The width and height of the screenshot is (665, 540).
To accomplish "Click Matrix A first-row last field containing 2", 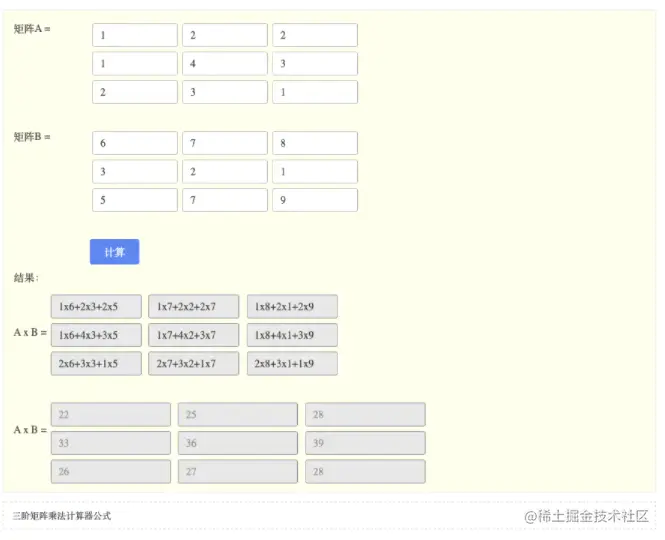I will [x=315, y=35].
